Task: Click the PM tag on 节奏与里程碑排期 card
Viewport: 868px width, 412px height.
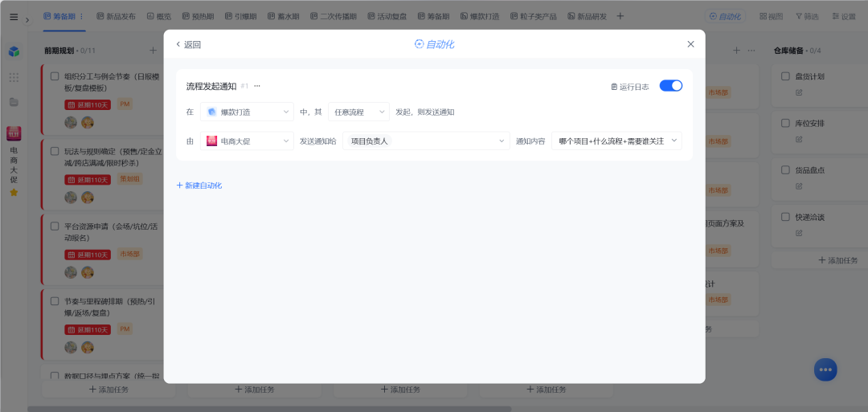Action: [125, 329]
